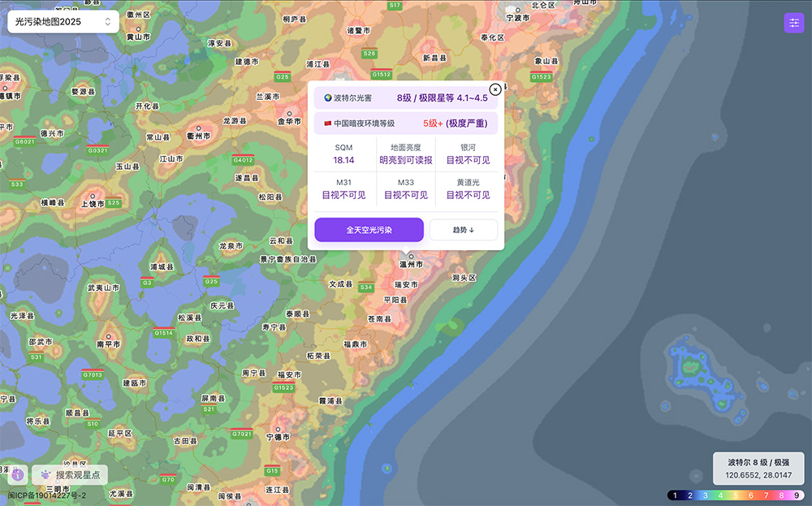Image resolution: width=812 pixels, height=506 pixels.
Task: Click the 福鼎市 map label
Action: (356, 344)
